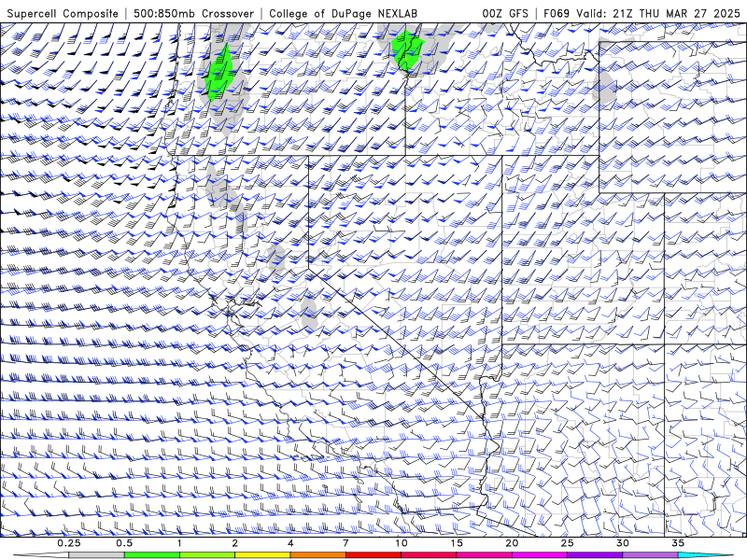Viewport: 747px width, 560px height.
Task: Click the '21Z THU MAR 27 2025' valid time
Action: coord(676,13)
